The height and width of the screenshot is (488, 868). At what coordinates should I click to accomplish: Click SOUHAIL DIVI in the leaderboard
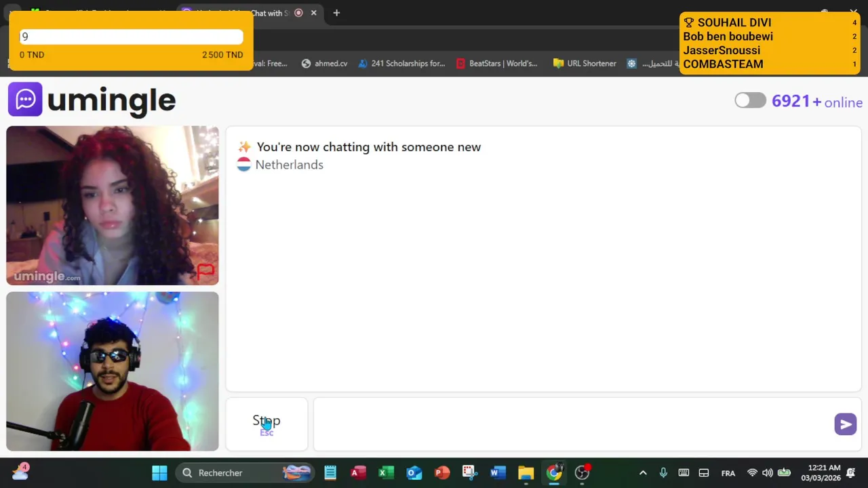pos(734,22)
